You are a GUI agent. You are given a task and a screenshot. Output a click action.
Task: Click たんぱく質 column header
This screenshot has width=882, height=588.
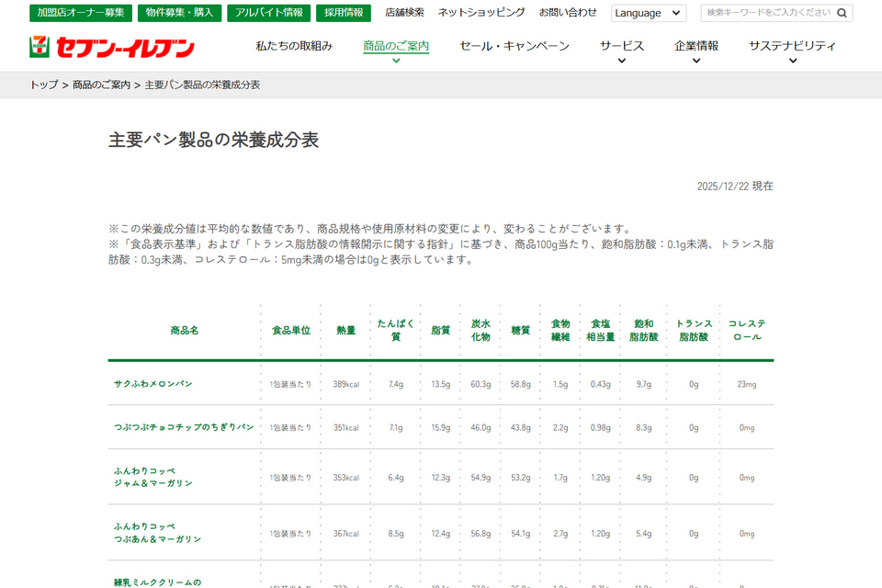pos(395,331)
